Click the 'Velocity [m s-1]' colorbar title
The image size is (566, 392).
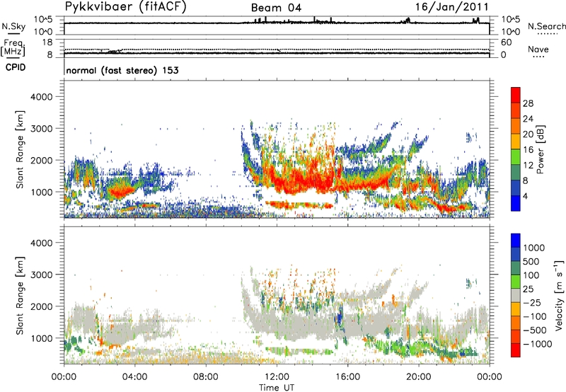559,295
